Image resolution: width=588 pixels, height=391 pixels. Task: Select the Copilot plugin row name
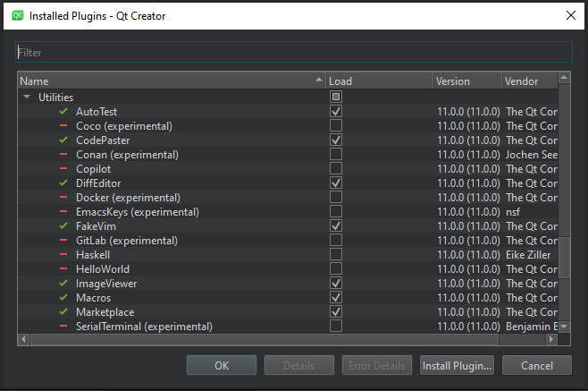pos(93,169)
